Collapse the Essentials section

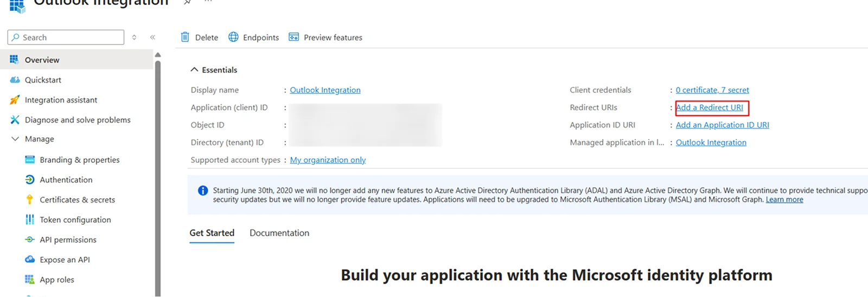pos(194,69)
